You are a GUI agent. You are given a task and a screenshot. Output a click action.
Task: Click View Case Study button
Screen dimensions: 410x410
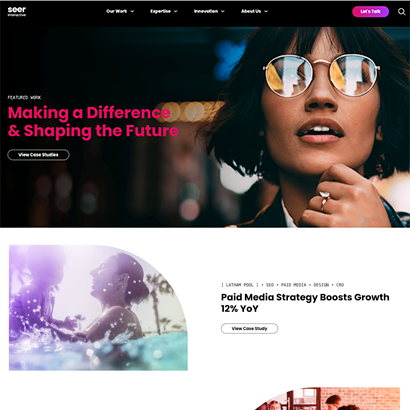(249, 328)
